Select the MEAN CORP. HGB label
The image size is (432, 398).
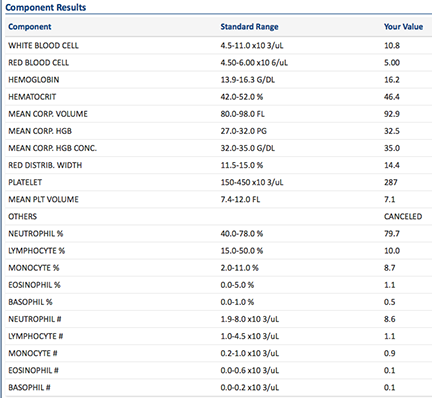coord(40,131)
